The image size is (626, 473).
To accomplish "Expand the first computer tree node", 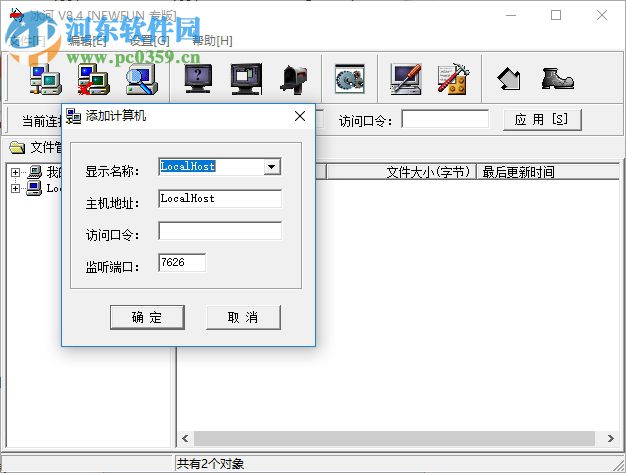I will 15,172.
